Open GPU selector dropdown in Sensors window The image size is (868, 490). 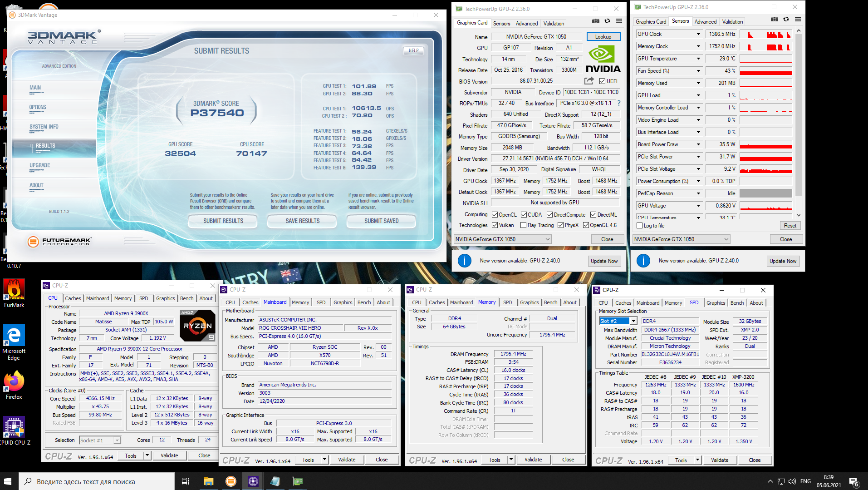point(682,239)
